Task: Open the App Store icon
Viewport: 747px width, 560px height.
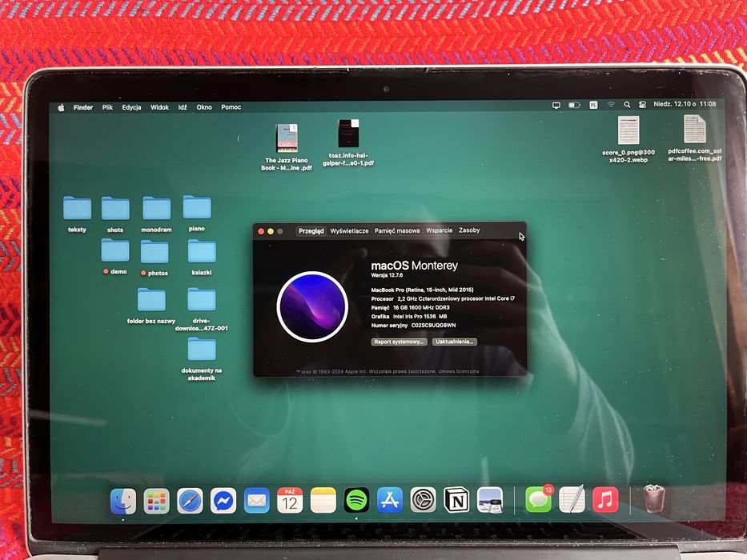Action: (390, 500)
